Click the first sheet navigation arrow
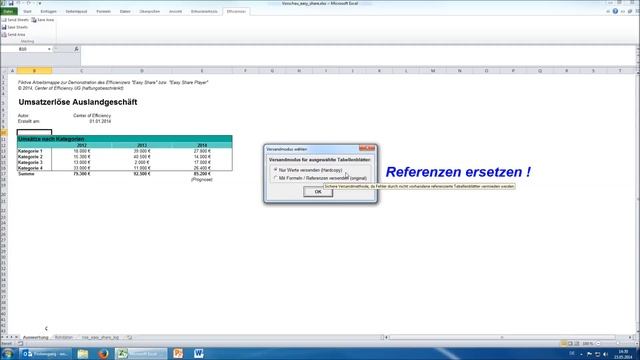 (3, 338)
